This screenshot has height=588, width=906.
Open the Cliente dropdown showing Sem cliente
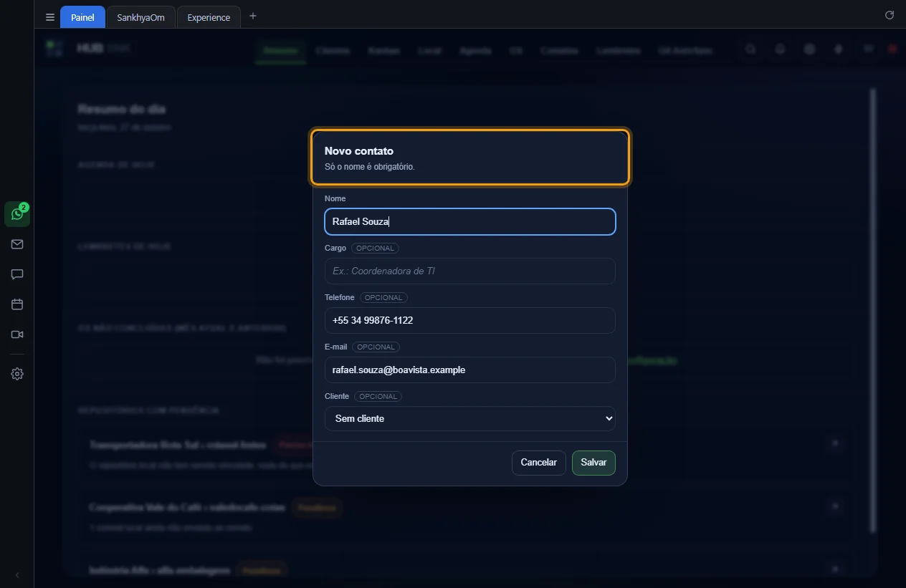[470, 419]
